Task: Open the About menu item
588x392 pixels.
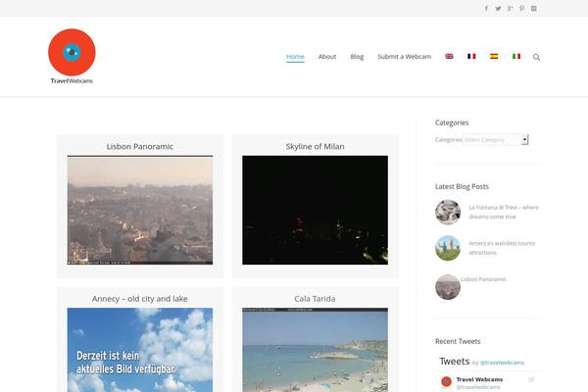Action: tap(327, 57)
